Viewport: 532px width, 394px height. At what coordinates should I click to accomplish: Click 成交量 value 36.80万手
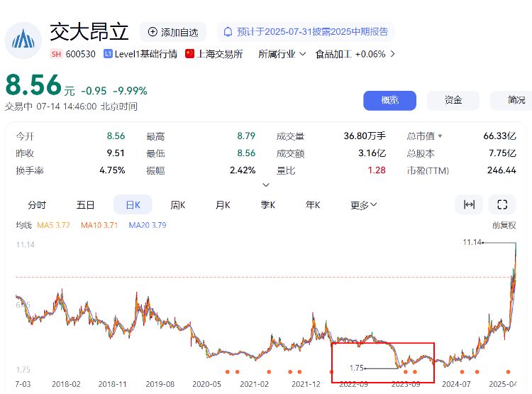coord(365,136)
